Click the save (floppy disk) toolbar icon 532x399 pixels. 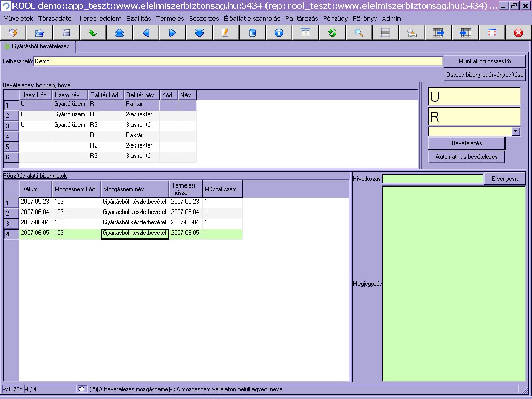click(x=66, y=33)
